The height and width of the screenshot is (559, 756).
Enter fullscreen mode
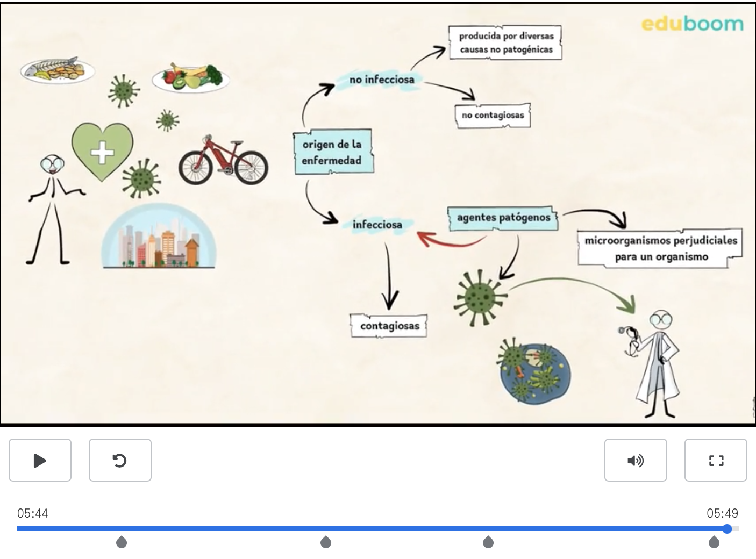click(x=716, y=460)
